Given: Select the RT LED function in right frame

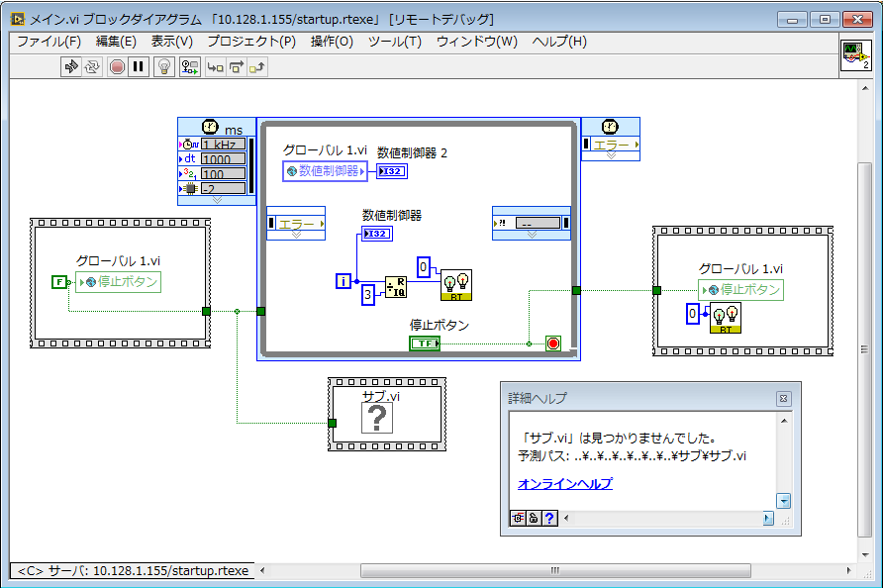Looking at the screenshot, I should click(x=726, y=318).
